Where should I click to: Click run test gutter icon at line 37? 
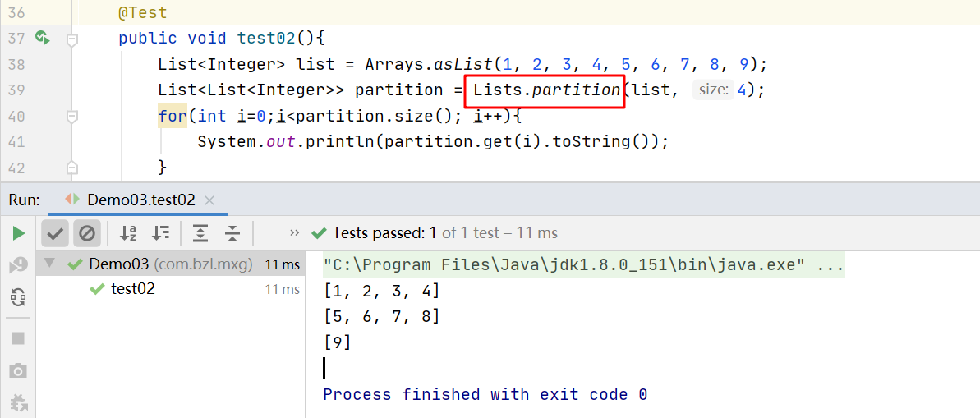42,38
